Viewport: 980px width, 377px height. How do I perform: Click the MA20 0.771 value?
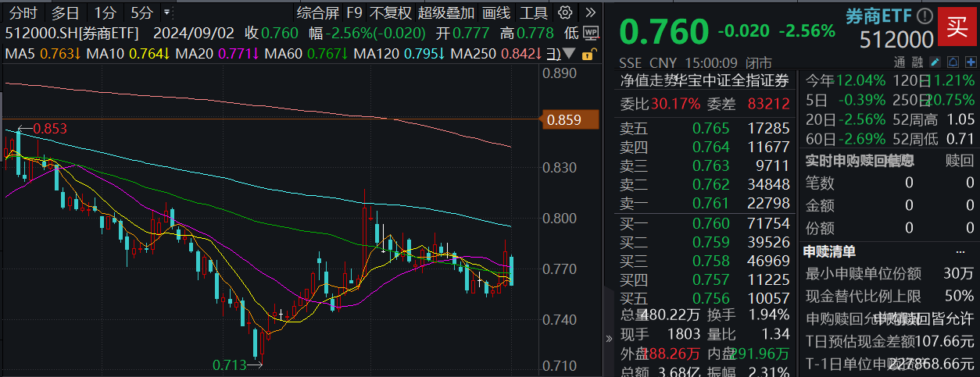(240, 53)
